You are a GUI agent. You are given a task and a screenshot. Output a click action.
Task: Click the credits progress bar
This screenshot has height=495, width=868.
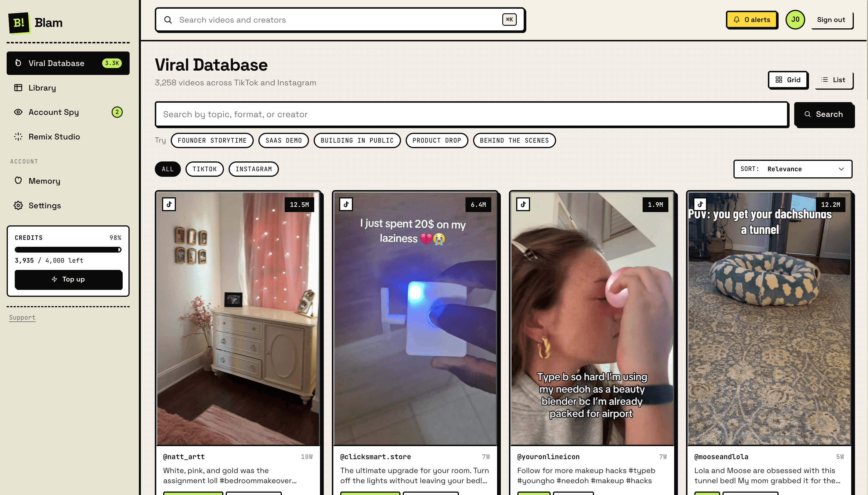tap(68, 250)
